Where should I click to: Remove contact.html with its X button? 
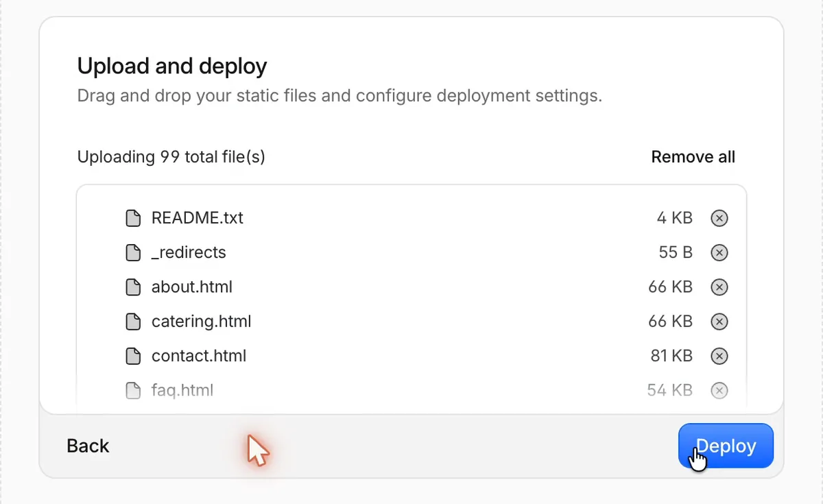719,356
